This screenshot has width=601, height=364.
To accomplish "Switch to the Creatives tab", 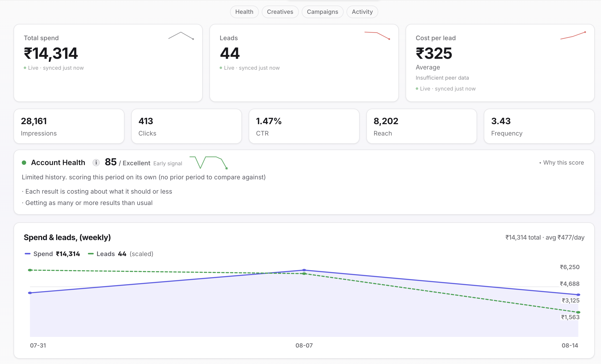I will tap(280, 12).
